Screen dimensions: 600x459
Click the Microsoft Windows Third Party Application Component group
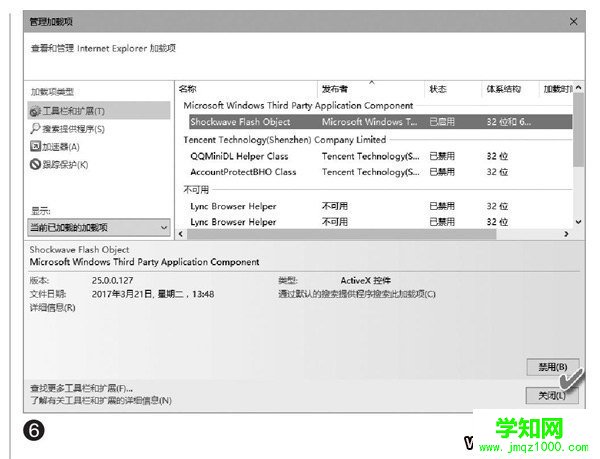tap(298, 106)
